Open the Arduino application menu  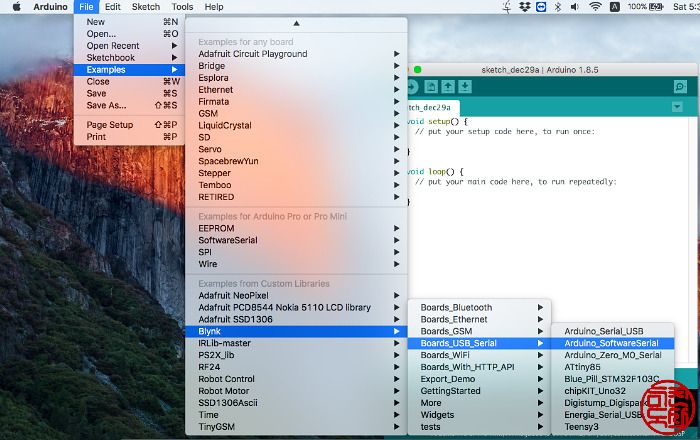click(x=50, y=7)
